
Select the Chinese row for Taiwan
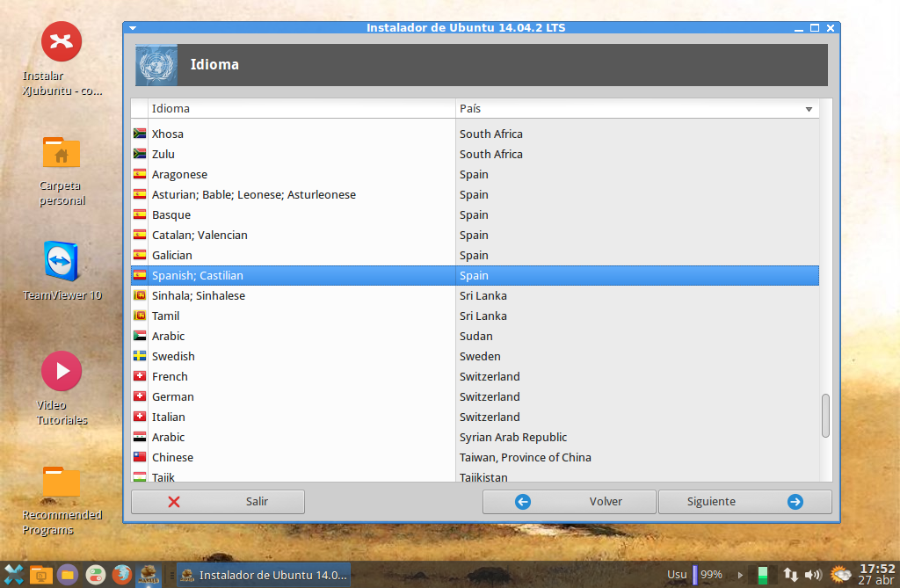click(475, 457)
